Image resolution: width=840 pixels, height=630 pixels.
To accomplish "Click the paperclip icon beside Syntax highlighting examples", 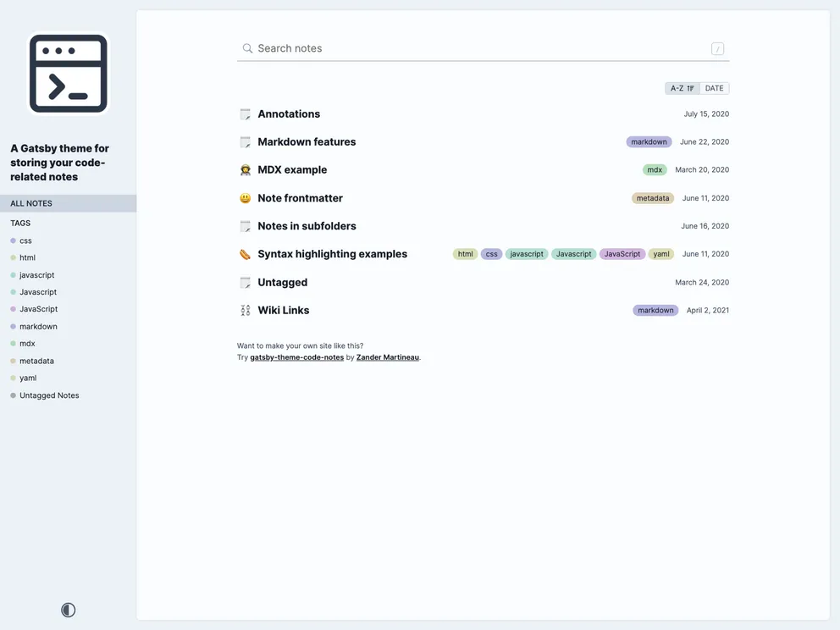I will pos(245,253).
